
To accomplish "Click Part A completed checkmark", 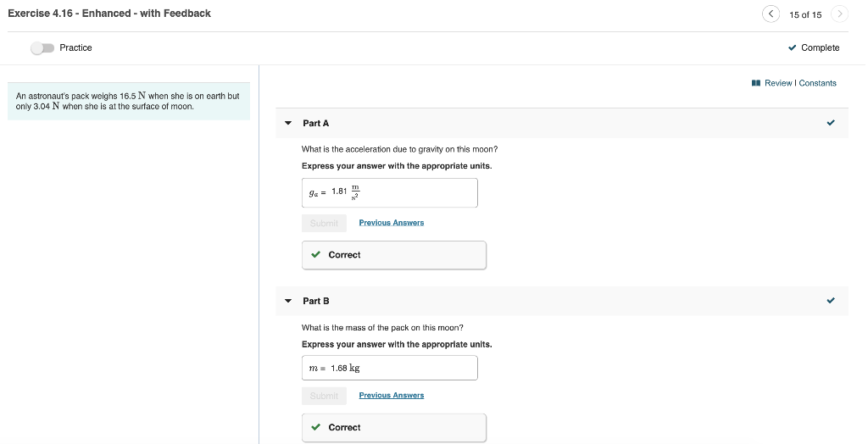I will (x=831, y=123).
